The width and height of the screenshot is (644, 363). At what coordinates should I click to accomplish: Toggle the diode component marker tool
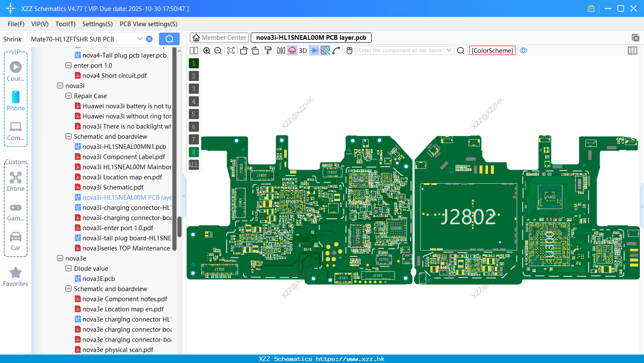314,50
